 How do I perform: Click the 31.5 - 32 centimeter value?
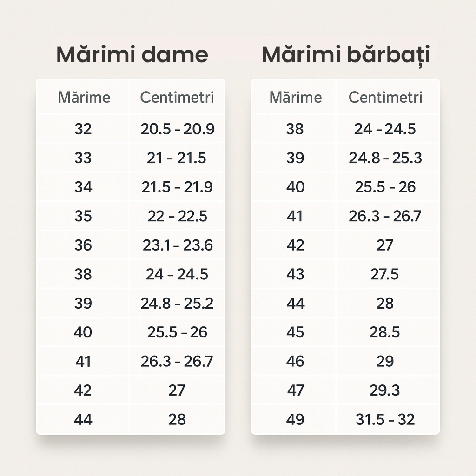[x=385, y=419]
